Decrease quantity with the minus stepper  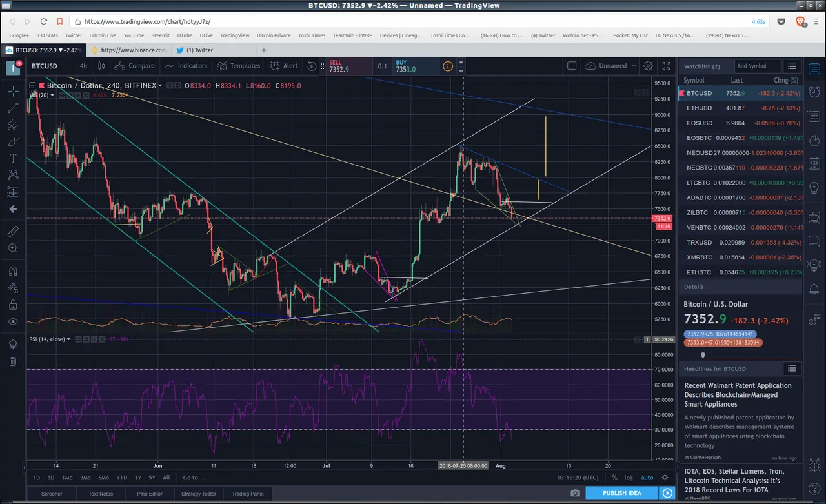click(x=461, y=70)
